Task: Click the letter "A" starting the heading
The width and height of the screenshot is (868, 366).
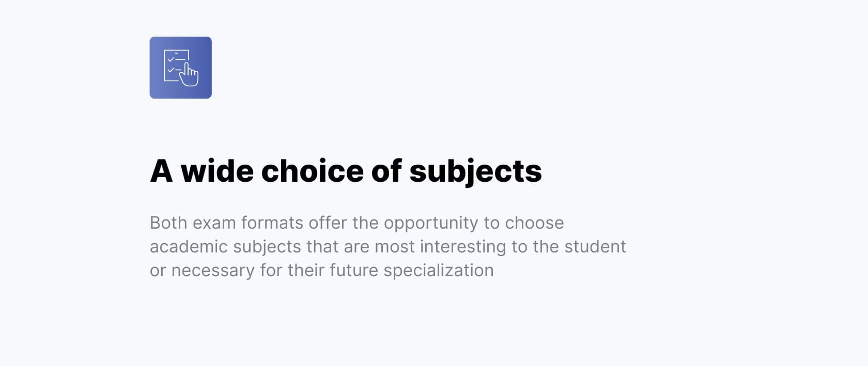Action: coord(161,171)
